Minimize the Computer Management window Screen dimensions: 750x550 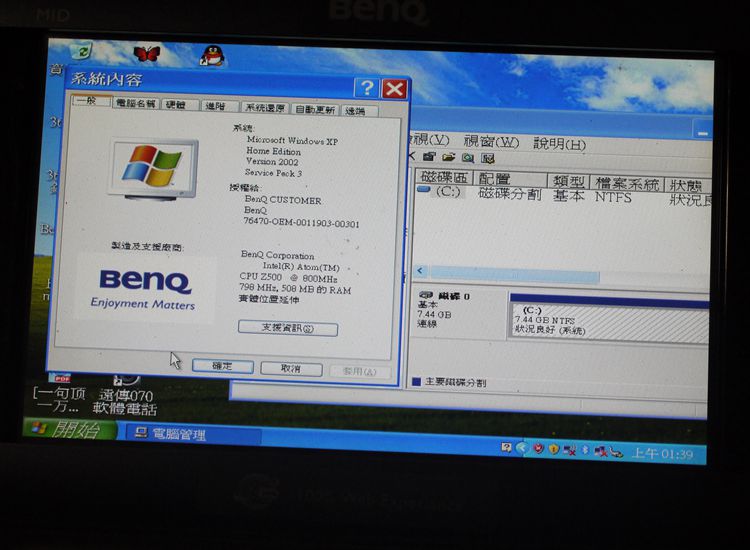[702, 130]
